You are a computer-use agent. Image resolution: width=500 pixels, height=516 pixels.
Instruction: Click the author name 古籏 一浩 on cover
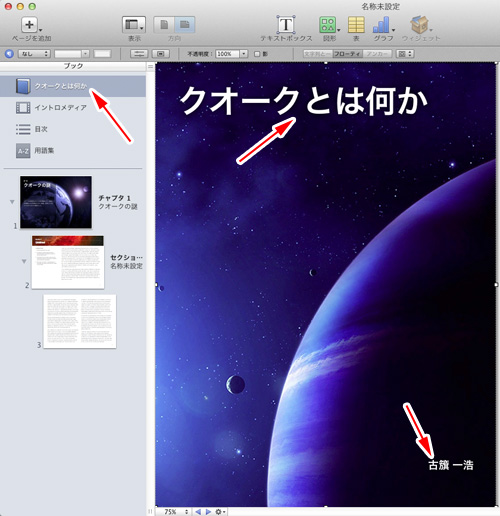pos(451,465)
